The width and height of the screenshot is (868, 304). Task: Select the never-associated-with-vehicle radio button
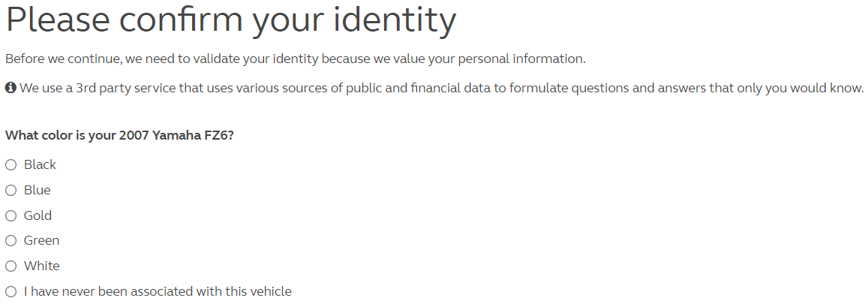click(x=11, y=292)
